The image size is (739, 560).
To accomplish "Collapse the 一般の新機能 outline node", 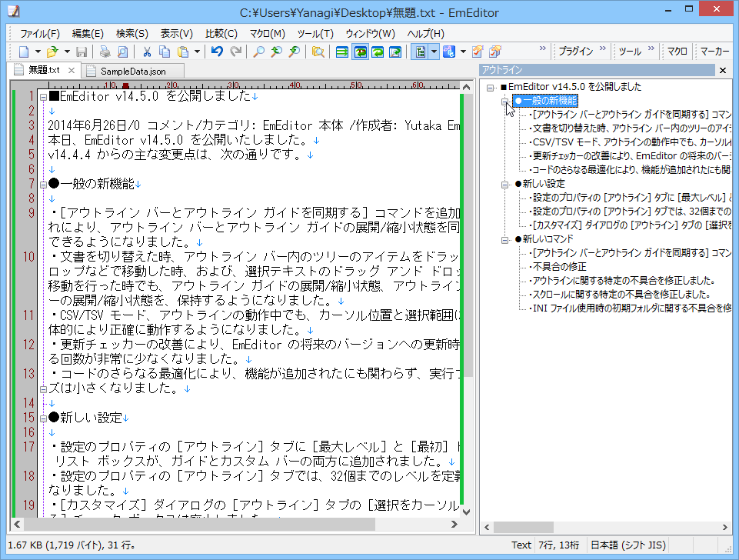I will [504, 101].
